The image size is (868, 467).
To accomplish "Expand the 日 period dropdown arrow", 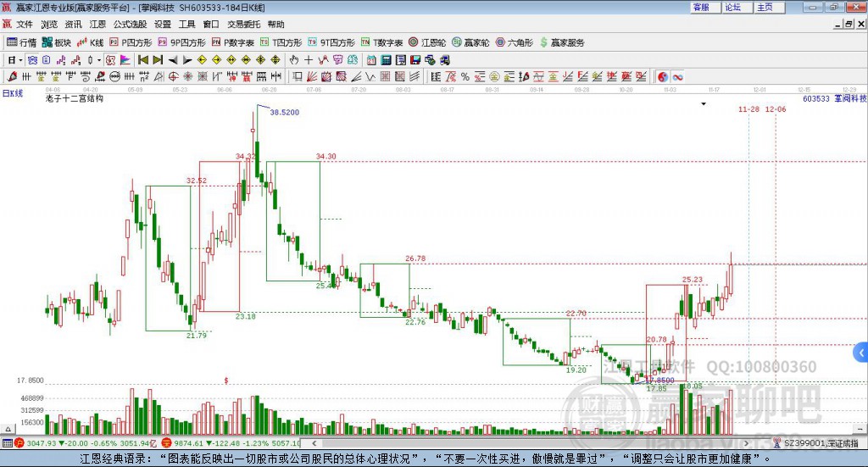I will click(20, 60).
